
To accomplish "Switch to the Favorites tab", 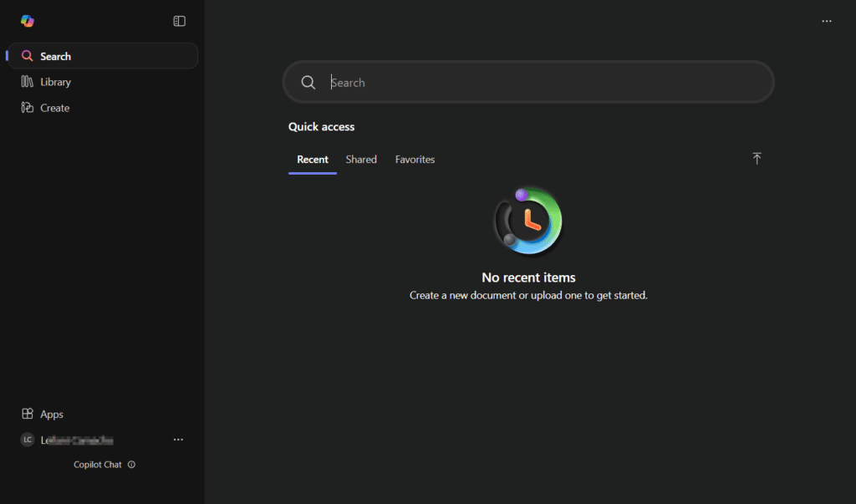I will pyautogui.click(x=415, y=160).
